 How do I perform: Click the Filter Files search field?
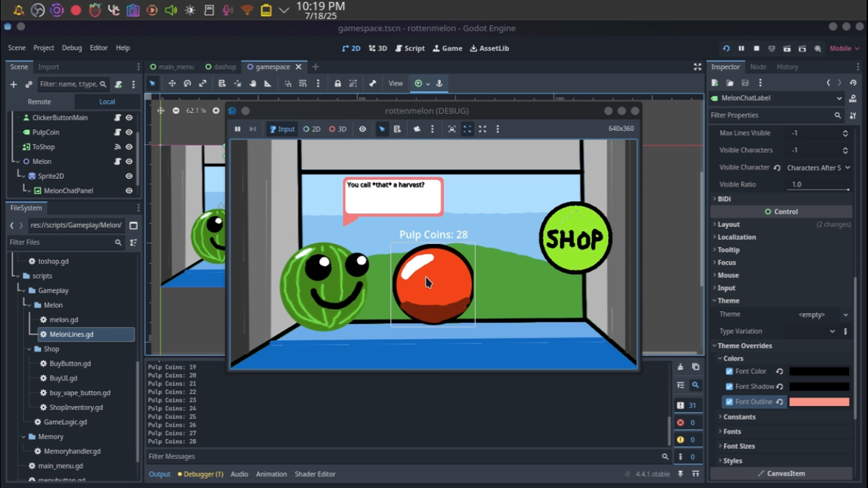click(x=60, y=242)
